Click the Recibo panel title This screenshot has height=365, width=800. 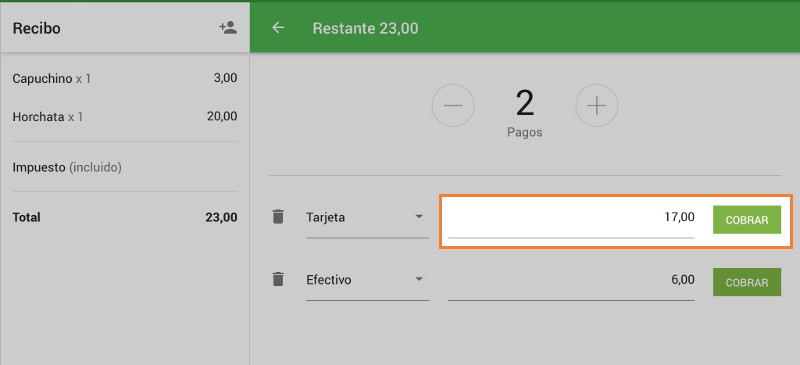pyautogui.click(x=36, y=28)
